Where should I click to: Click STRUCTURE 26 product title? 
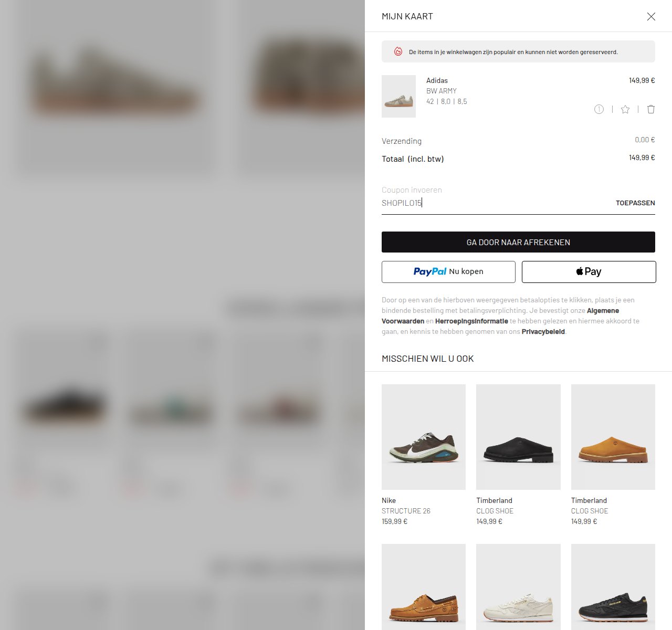pyautogui.click(x=406, y=511)
